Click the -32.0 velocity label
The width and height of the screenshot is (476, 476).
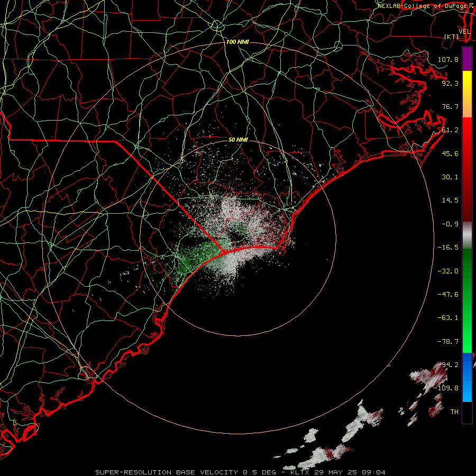pyautogui.click(x=448, y=271)
